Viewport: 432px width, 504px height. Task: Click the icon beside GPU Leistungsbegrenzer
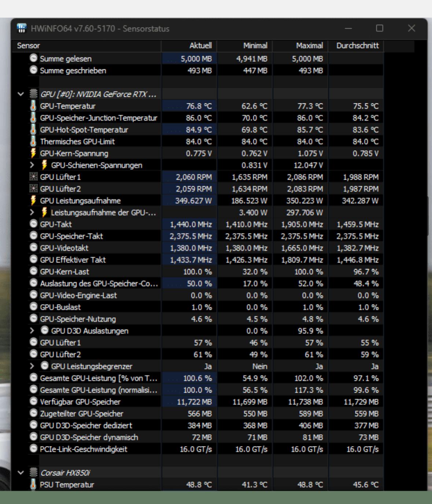pos(45,366)
